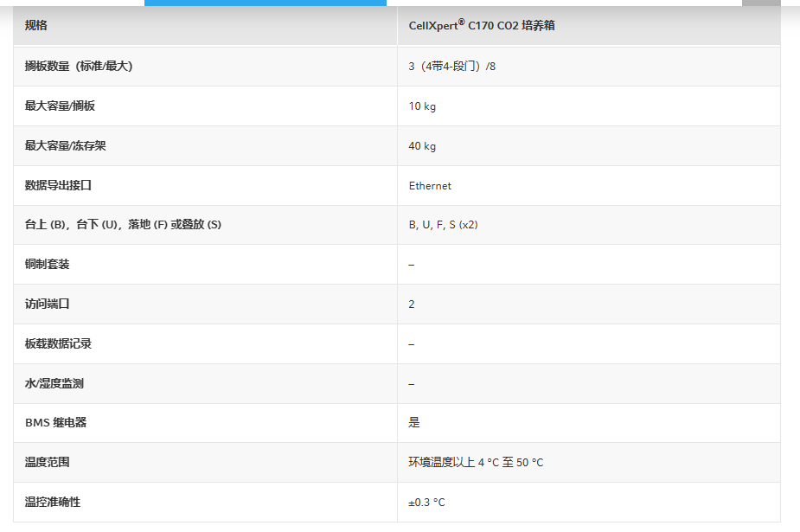
Task: Select the '铜制套装' label
Action: pos(47,264)
